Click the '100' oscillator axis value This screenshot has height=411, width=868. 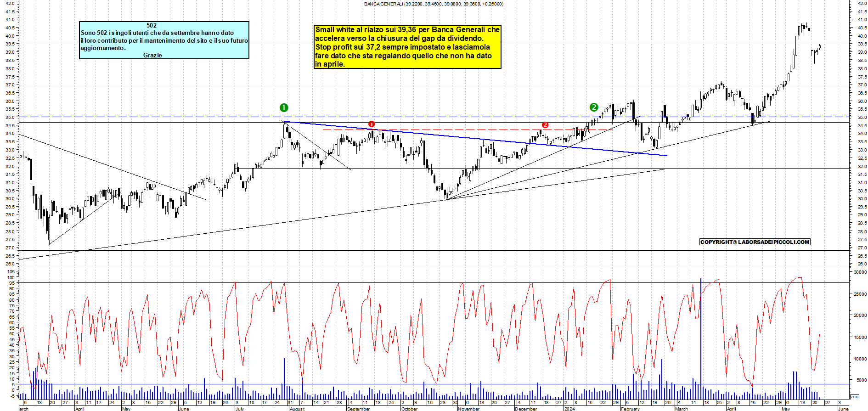11,278
